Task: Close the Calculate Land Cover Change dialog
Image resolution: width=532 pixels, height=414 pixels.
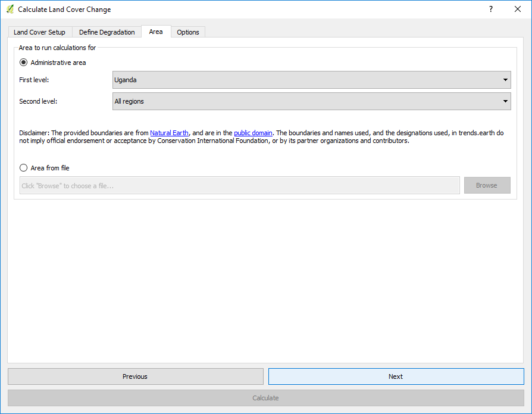Action: coord(517,10)
